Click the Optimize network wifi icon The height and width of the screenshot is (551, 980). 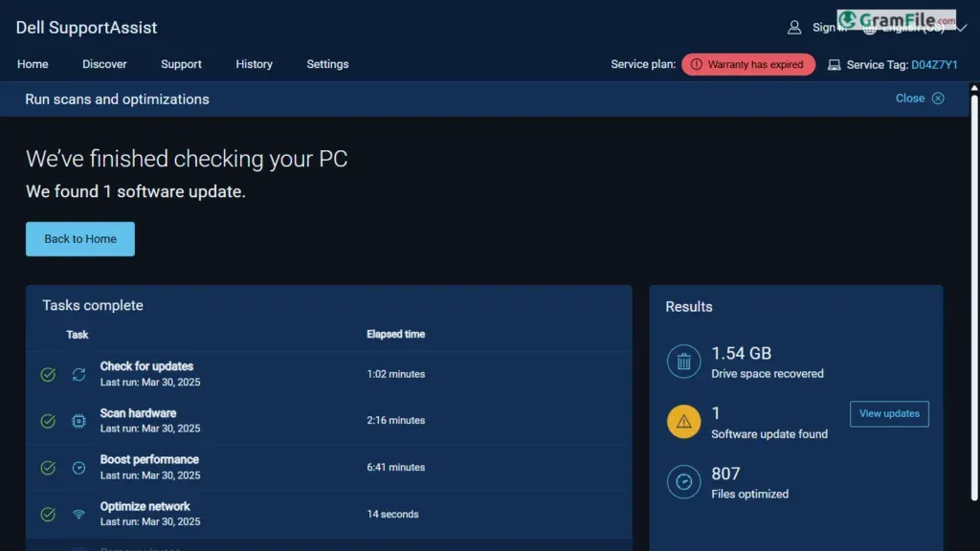(78, 514)
